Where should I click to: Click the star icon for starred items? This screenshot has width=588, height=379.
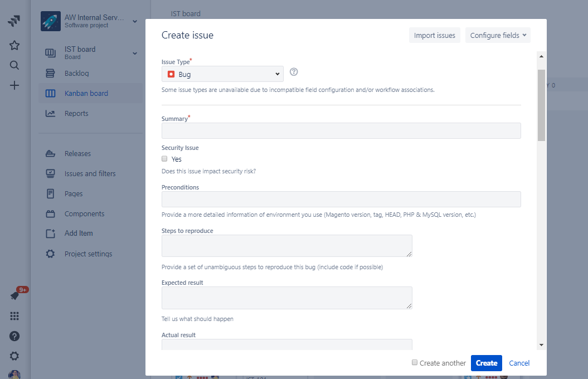[x=14, y=45]
